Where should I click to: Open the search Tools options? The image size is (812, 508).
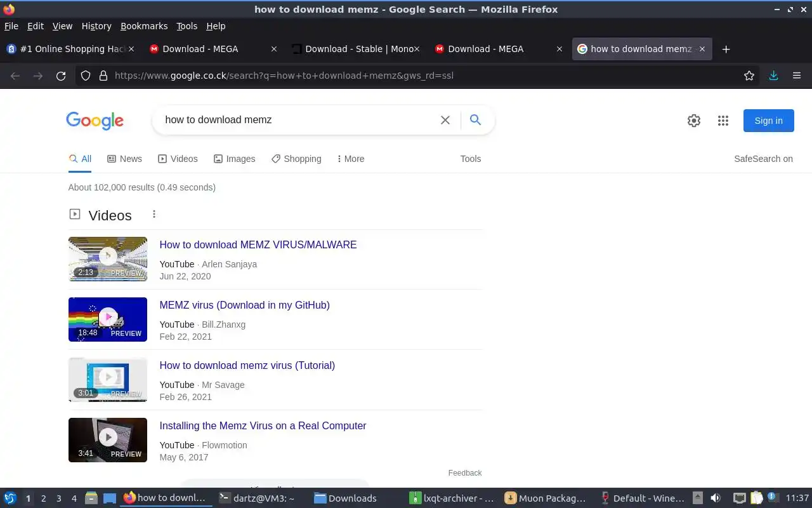[x=471, y=159]
